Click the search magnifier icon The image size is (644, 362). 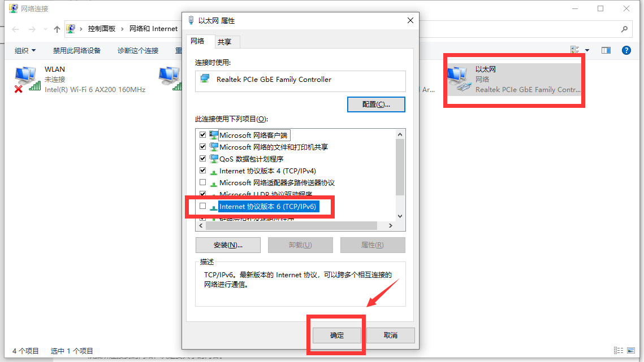click(x=624, y=29)
